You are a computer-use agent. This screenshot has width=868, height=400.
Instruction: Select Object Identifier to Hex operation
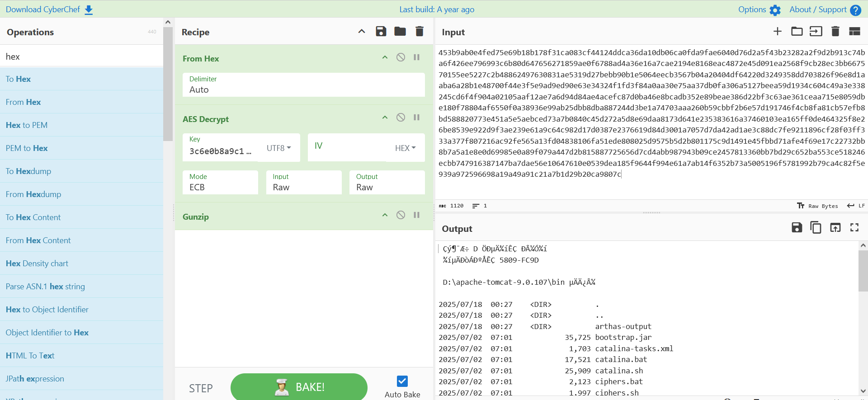click(x=81, y=333)
